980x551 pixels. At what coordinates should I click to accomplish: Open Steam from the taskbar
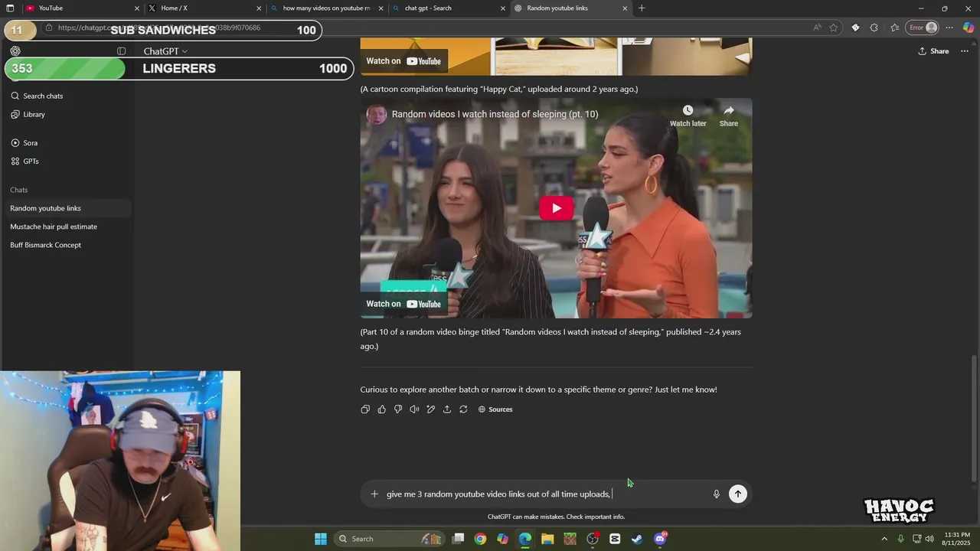pyautogui.click(x=637, y=539)
